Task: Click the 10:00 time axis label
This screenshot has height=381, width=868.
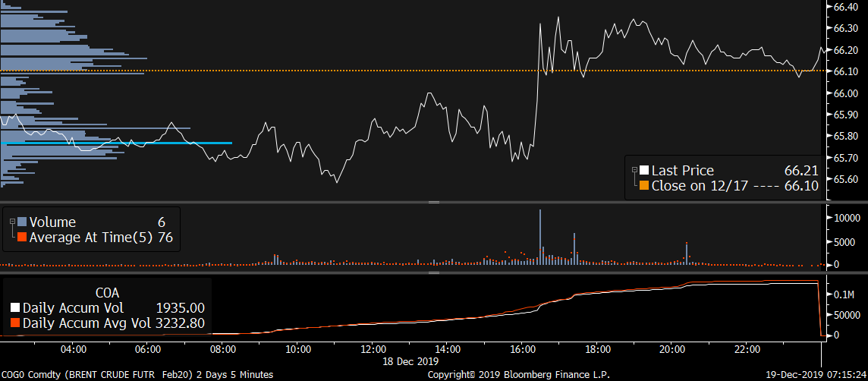Action: [297, 349]
